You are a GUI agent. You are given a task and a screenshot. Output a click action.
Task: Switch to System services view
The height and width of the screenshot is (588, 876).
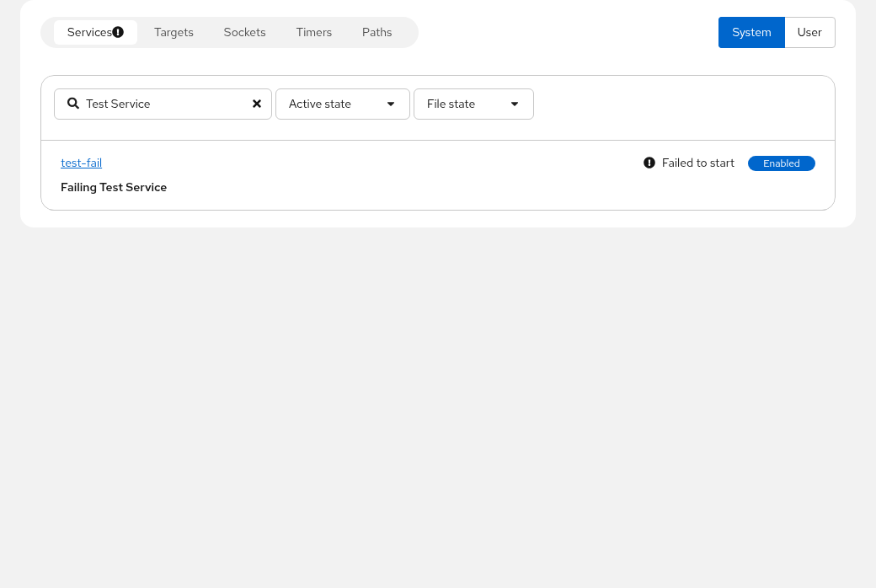pyautogui.click(x=751, y=32)
